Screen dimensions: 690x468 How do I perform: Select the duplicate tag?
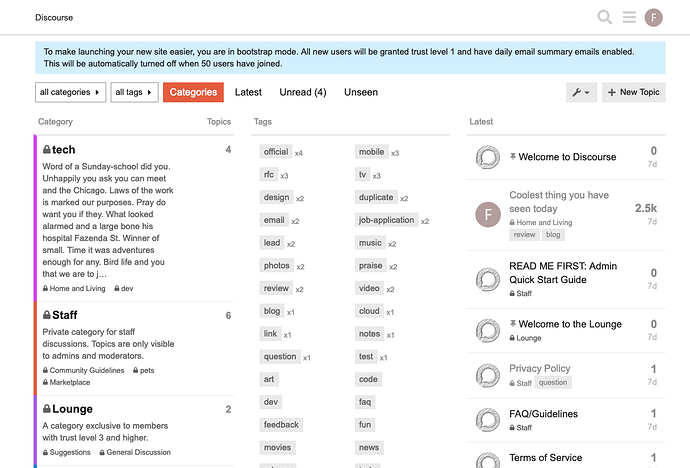click(376, 197)
